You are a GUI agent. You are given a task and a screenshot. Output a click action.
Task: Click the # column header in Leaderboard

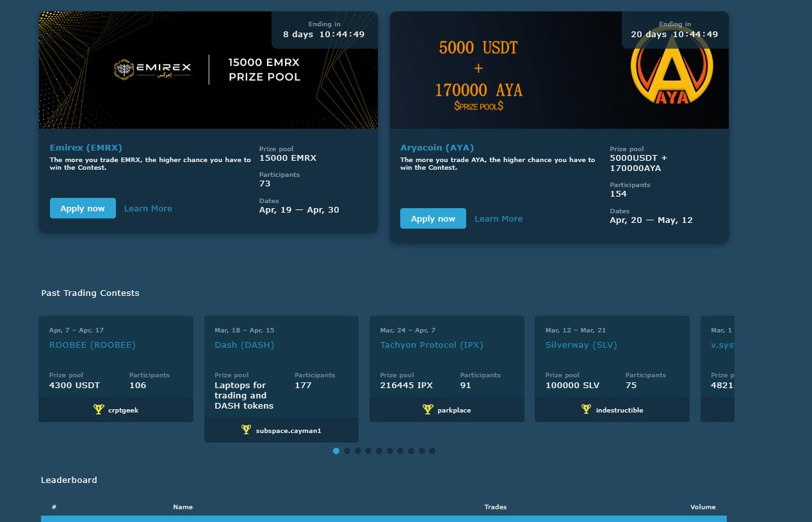pyautogui.click(x=54, y=507)
